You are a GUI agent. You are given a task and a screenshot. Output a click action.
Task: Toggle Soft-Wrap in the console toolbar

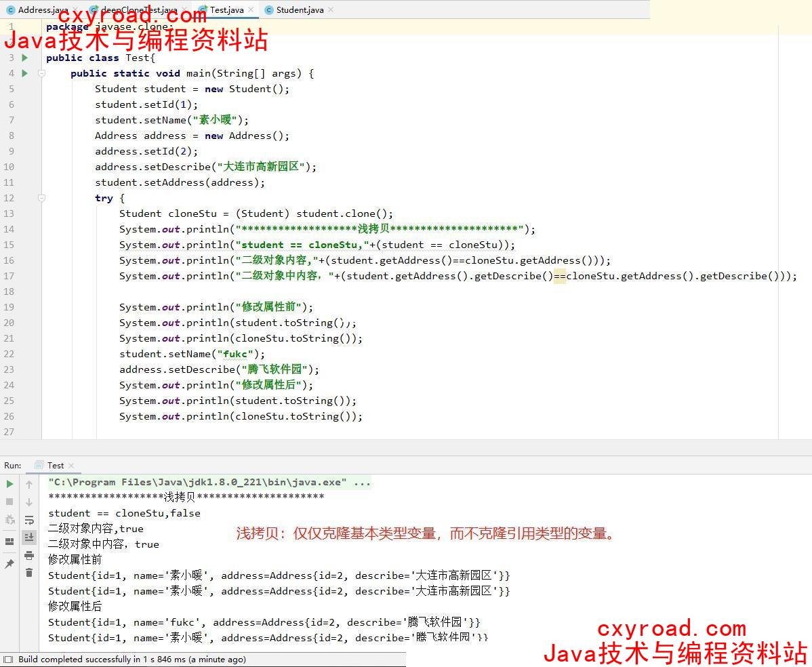(x=29, y=520)
